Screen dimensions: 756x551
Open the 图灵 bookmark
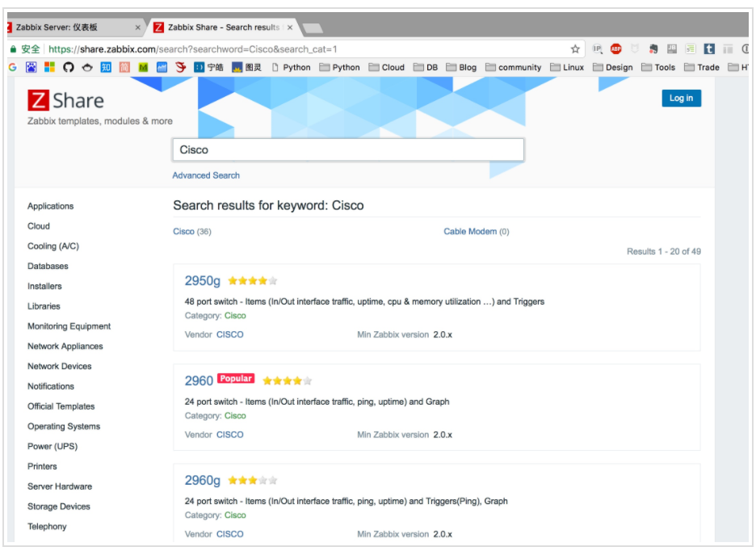click(246, 67)
